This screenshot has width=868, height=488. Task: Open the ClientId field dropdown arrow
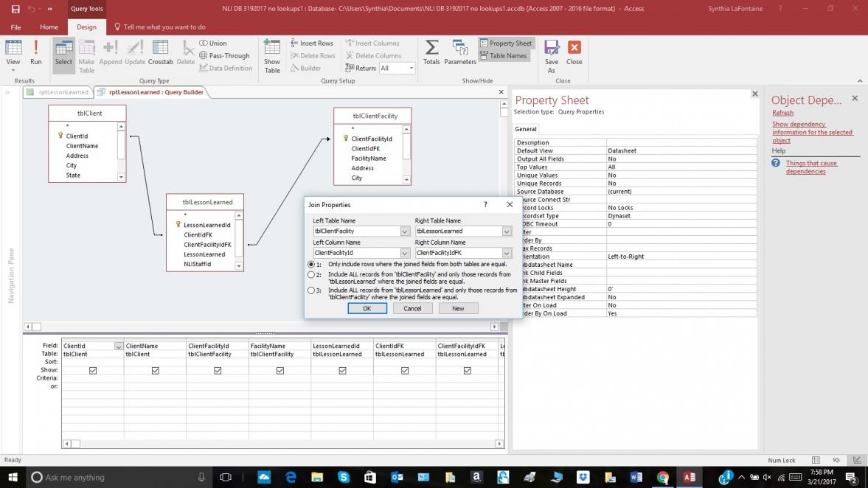tap(119, 346)
